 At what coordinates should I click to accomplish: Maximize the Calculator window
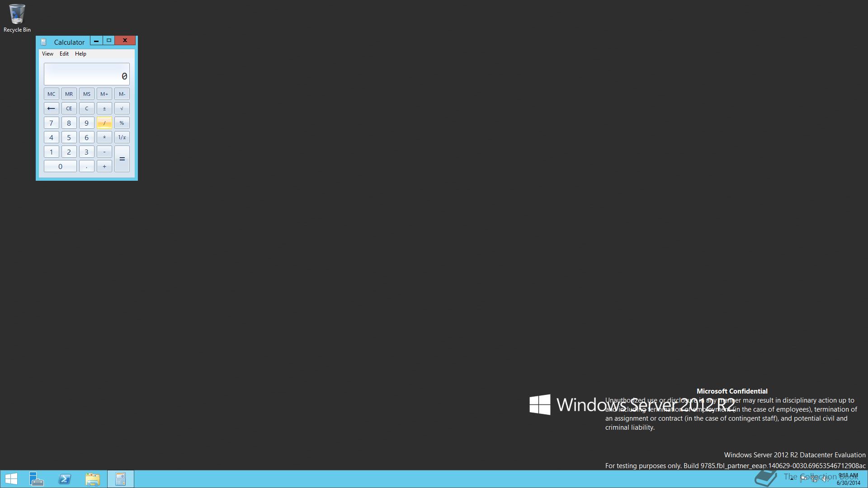(108, 41)
